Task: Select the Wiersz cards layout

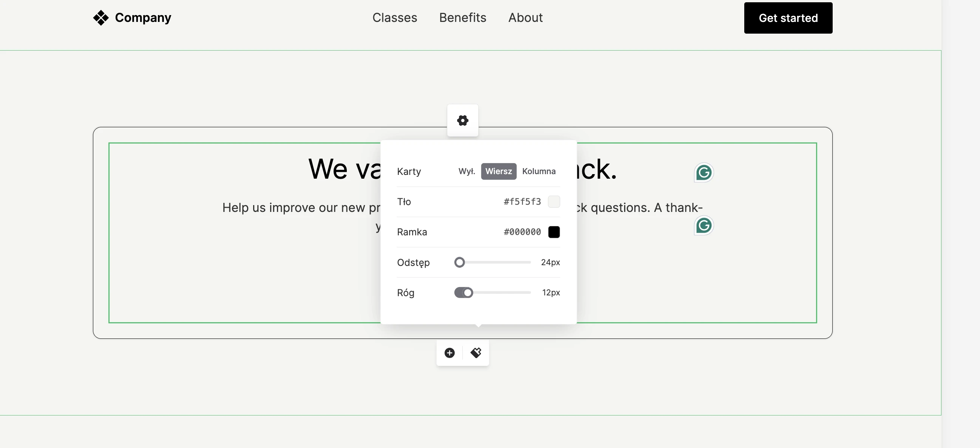Action: [498, 171]
